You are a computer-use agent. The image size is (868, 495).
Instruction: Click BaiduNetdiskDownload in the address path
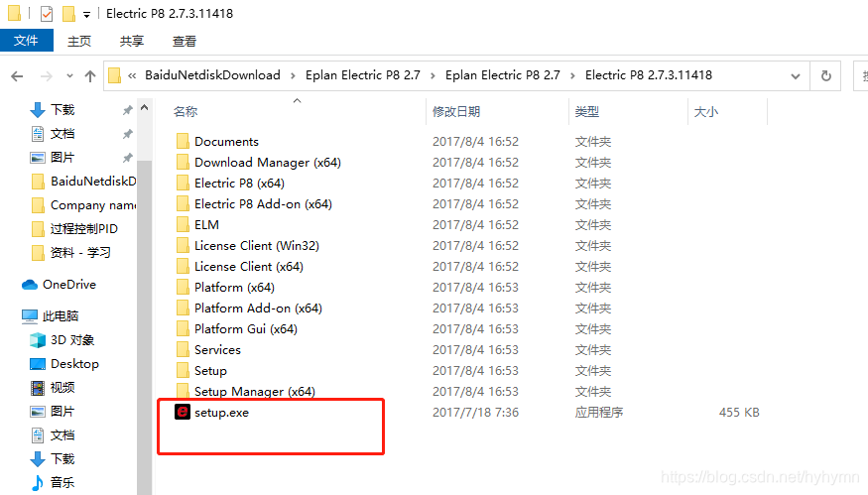tap(212, 75)
